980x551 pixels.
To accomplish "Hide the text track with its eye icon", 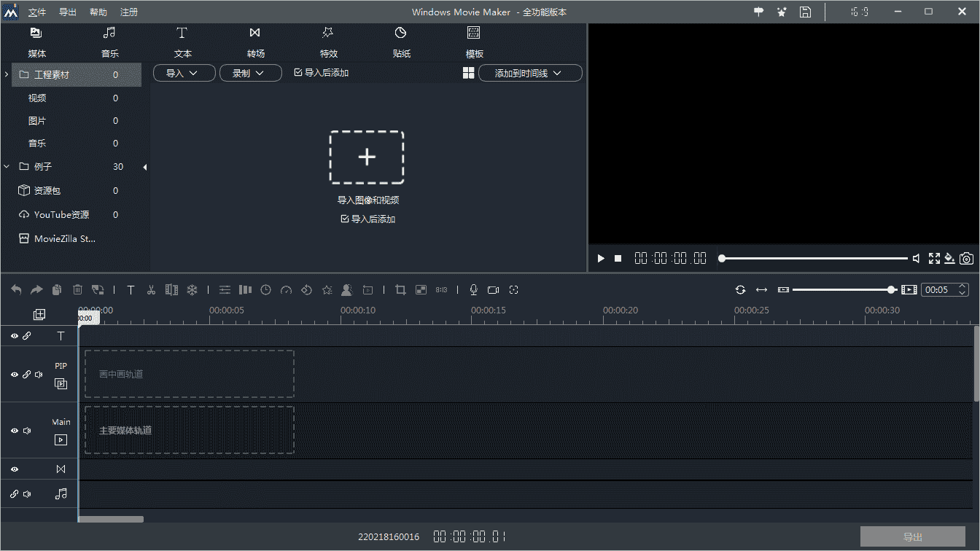I will (x=15, y=336).
